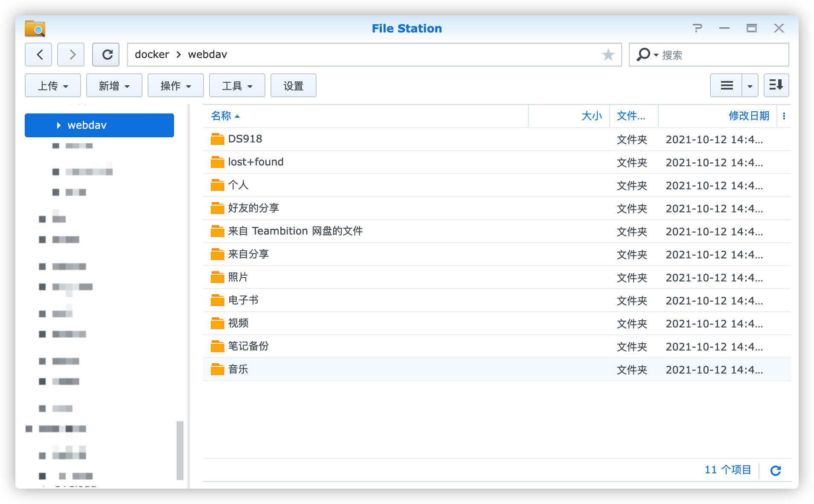Image resolution: width=814 pixels, height=504 pixels.
Task: Select the DS918 folder icon
Action: [217, 139]
